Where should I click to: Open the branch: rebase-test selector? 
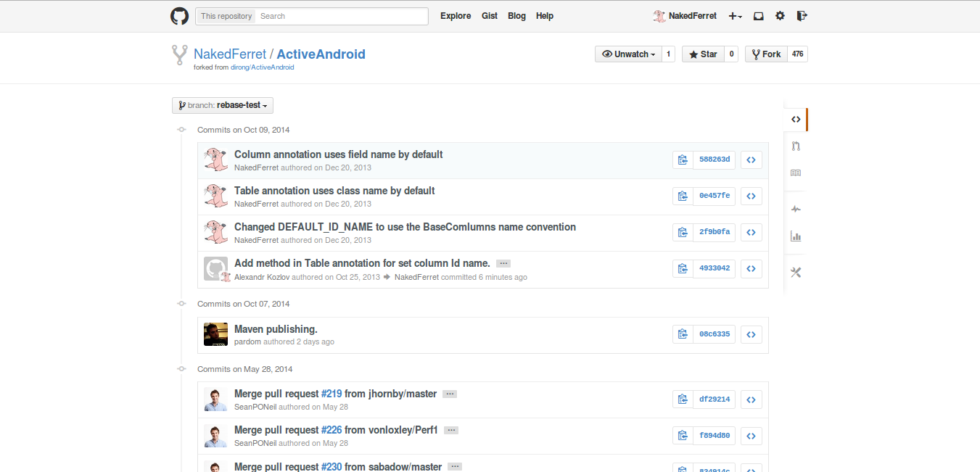pos(222,105)
